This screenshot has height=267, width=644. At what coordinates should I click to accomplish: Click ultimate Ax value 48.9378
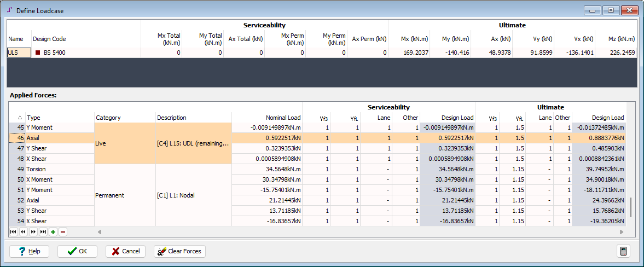click(492, 53)
